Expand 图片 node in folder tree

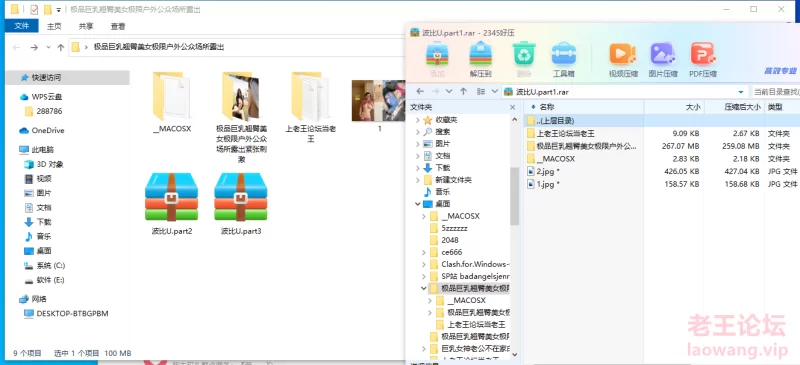(x=417, y=143)
